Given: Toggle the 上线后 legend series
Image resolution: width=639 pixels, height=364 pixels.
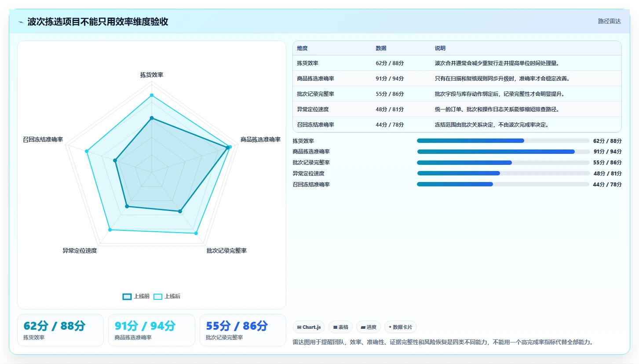Looking at the screenshot, I should pos(167,296).
